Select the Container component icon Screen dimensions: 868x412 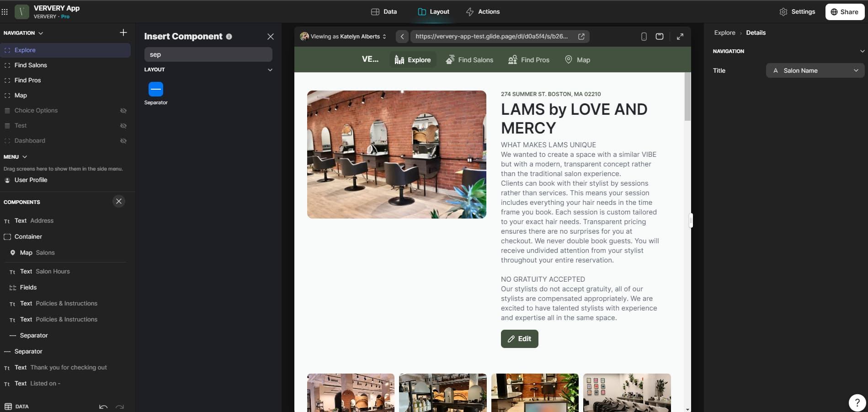(x=7, y=237)
